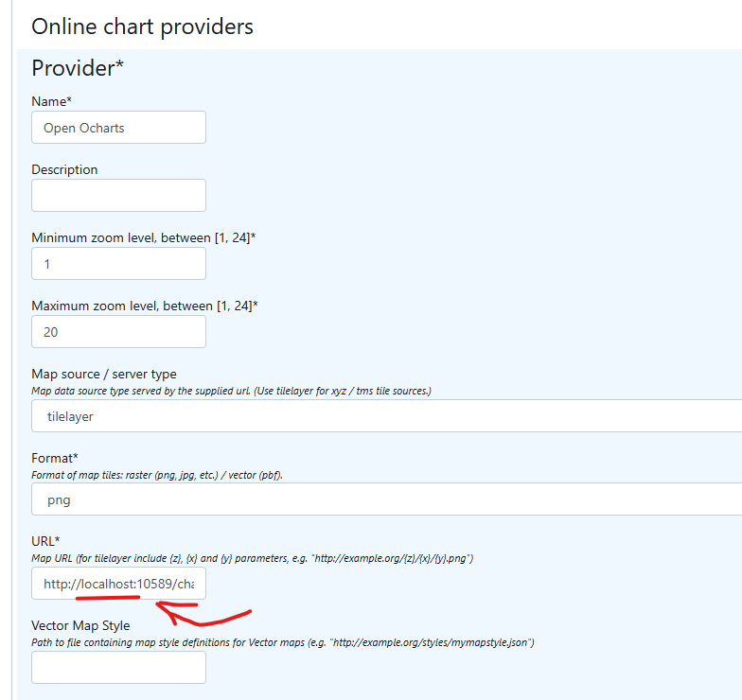Click the "URL*" field label
The image size is (742, 700).
coord(45,541)
